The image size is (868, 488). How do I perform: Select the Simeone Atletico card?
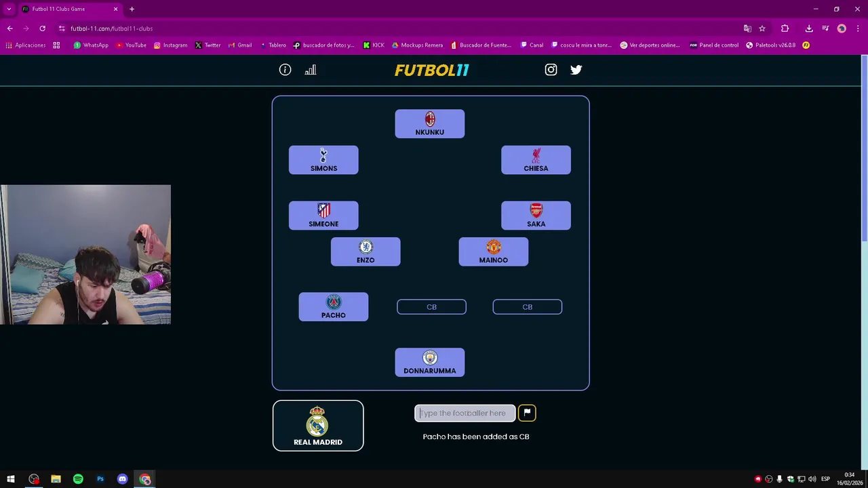[x=323, y=216]
